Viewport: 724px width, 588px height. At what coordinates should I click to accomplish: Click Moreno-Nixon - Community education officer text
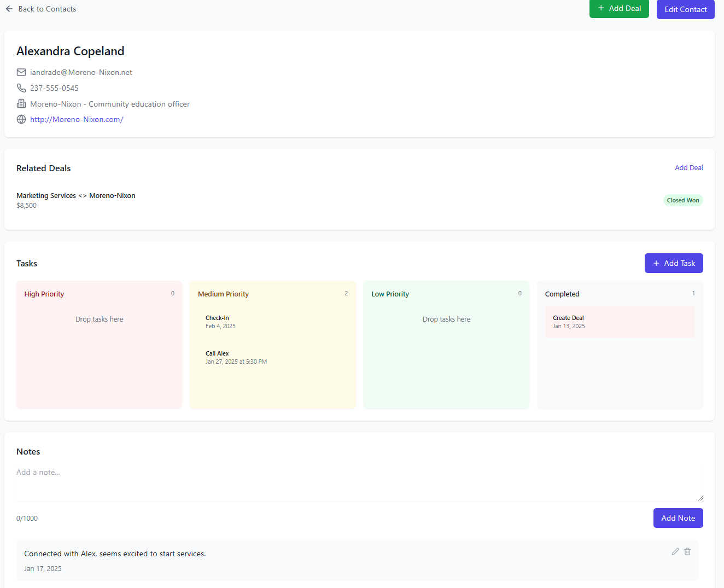pos(110,104)
